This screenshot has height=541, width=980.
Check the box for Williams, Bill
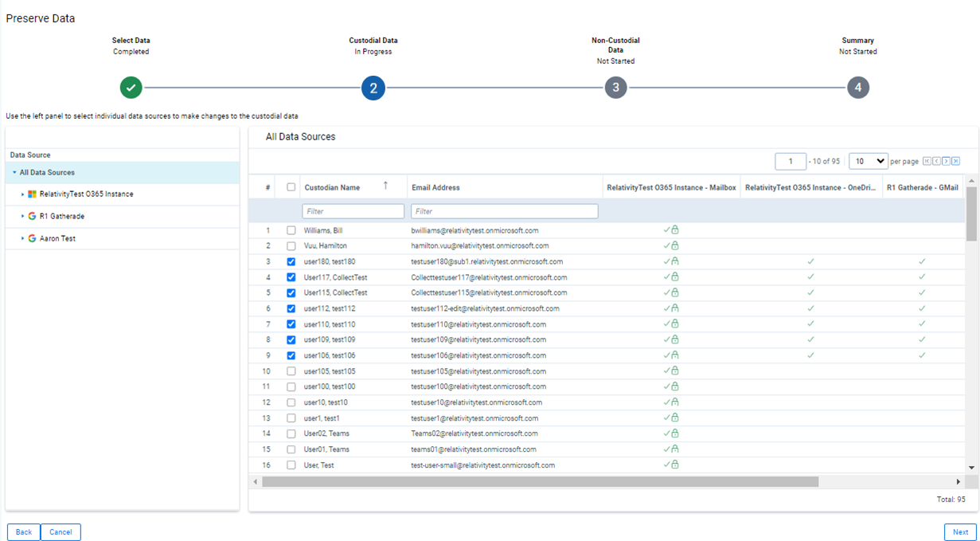(x=291, y=230)
